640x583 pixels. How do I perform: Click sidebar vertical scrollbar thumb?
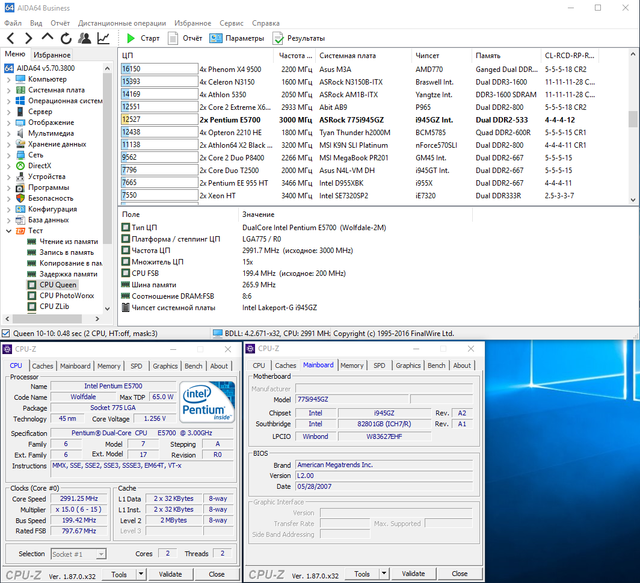[x=107, y=159]
